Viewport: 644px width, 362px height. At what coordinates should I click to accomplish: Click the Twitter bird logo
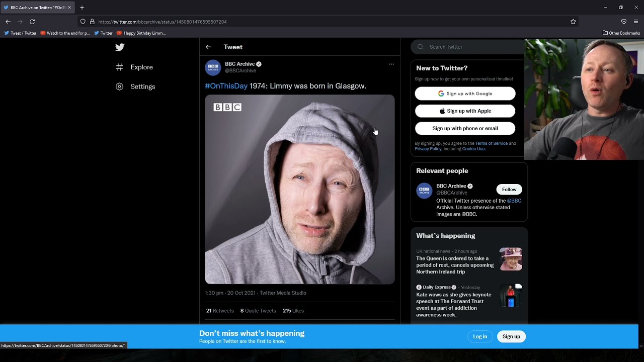click(x=120, y=47)
